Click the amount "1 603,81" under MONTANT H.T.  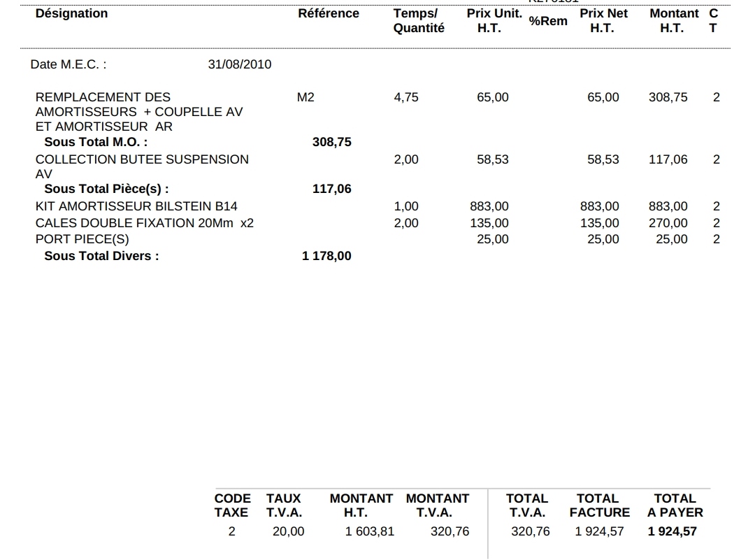(369, 531)
